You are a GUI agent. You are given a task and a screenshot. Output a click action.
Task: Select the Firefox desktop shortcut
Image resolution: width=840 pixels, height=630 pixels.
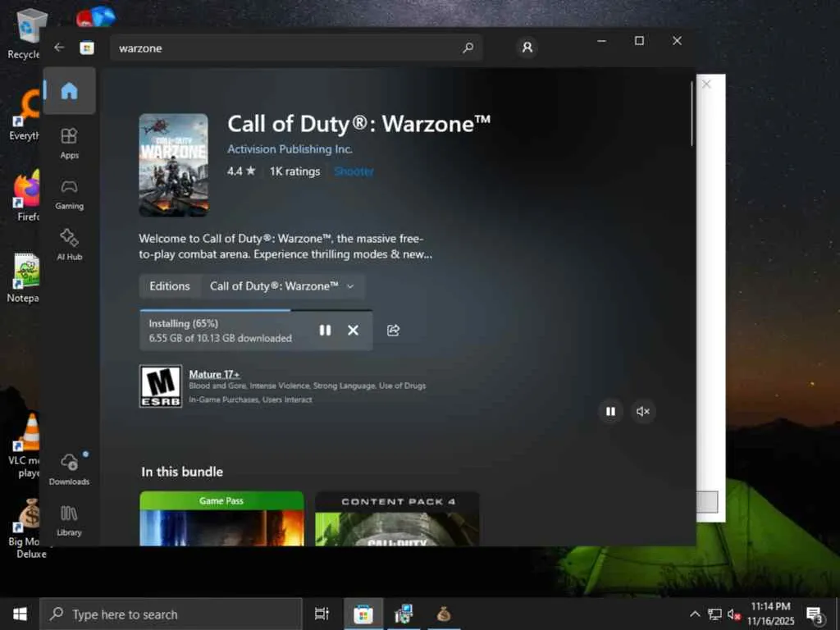(25, 197)
